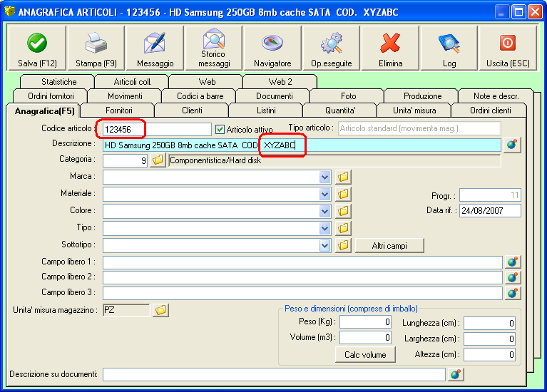
Task: Expand the Sottotipo combo box
Action: [x=325, y=245]
